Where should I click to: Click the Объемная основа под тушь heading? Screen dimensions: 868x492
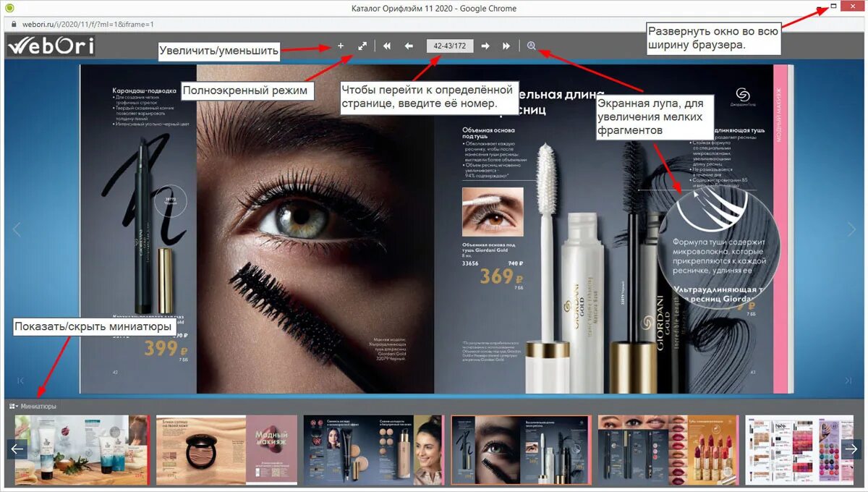[x=488, y=133]
